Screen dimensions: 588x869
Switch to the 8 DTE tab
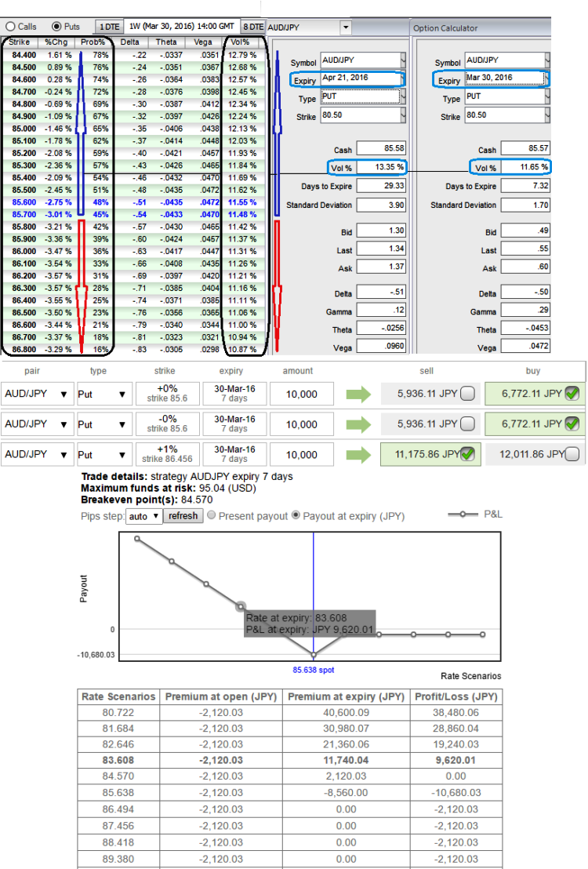point(253,27)
